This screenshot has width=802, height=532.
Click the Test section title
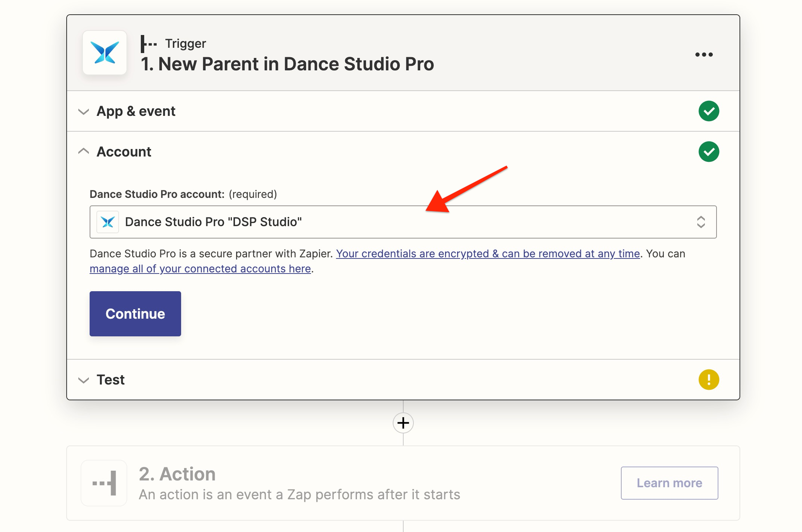point(111,380)
